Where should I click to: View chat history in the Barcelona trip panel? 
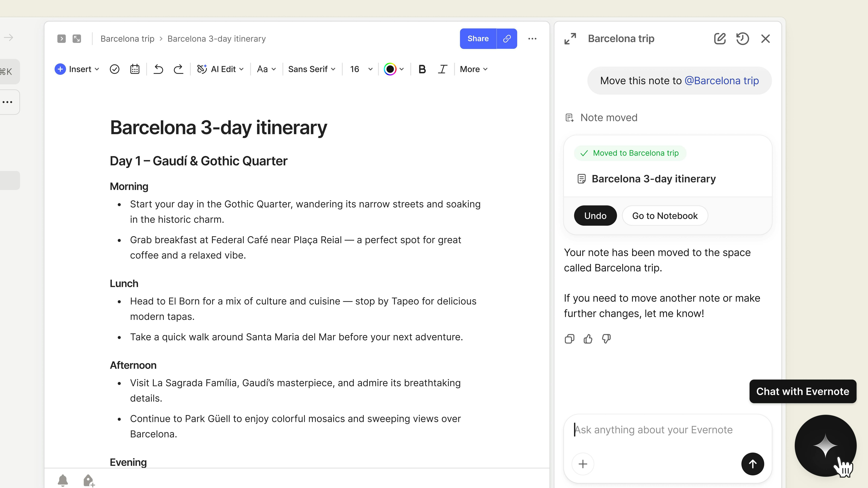coord(743,38)
